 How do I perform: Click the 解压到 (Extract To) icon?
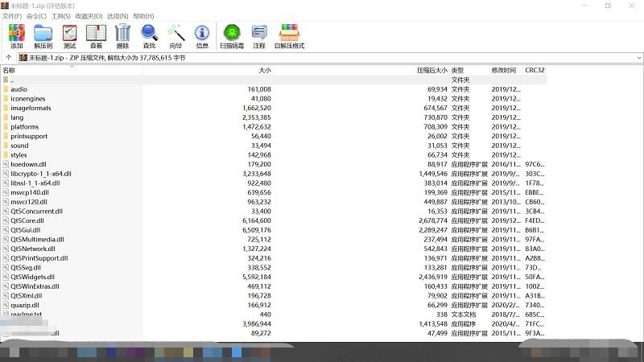(x=43, y=35)
